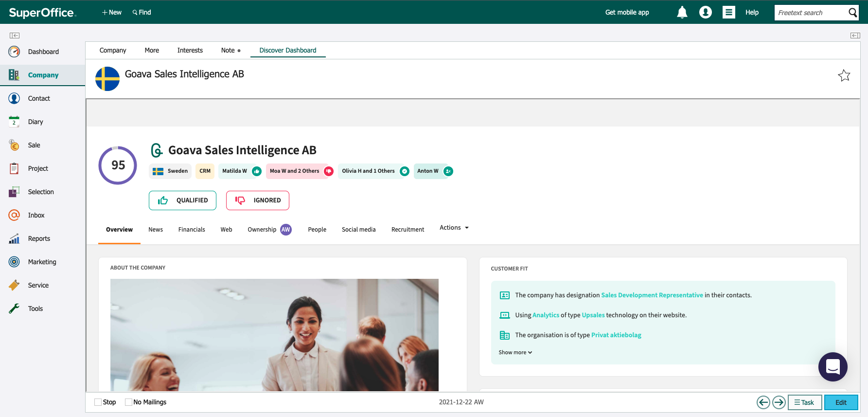This screenshot has width=868, height=417.
Task: Click the freetext search magnifier icon
Action: point(852,13)
